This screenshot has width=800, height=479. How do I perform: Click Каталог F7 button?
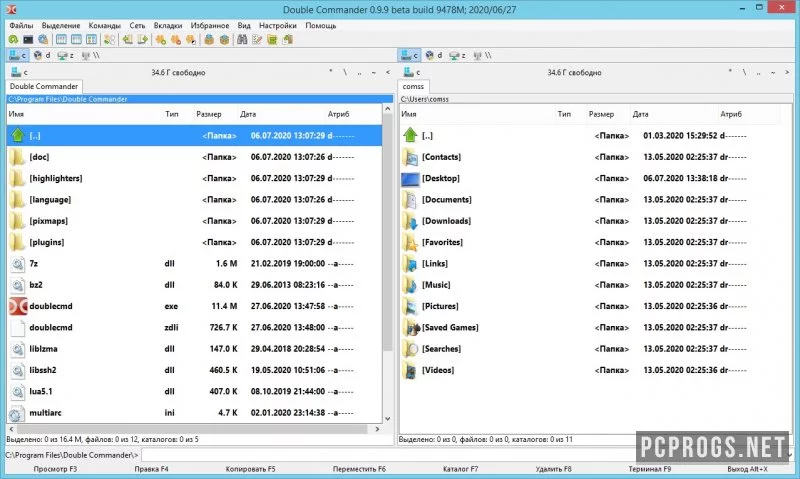pyautogui.click(x=460, y=469)
